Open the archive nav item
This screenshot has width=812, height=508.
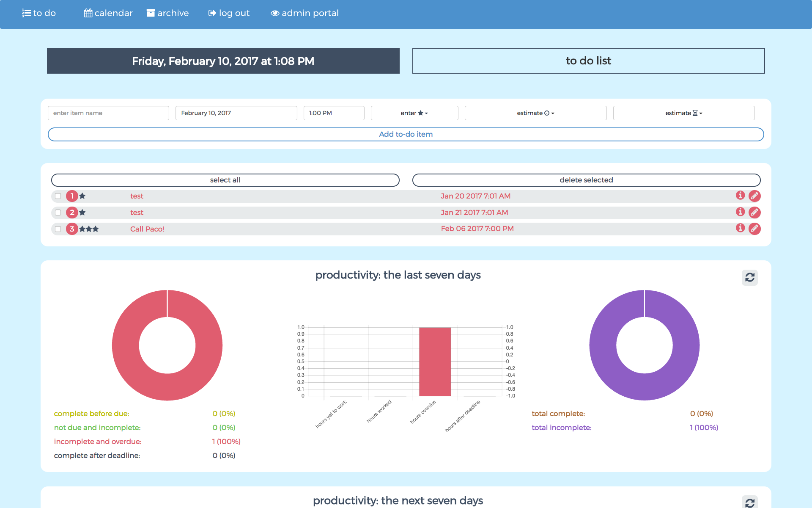(168, 13)
